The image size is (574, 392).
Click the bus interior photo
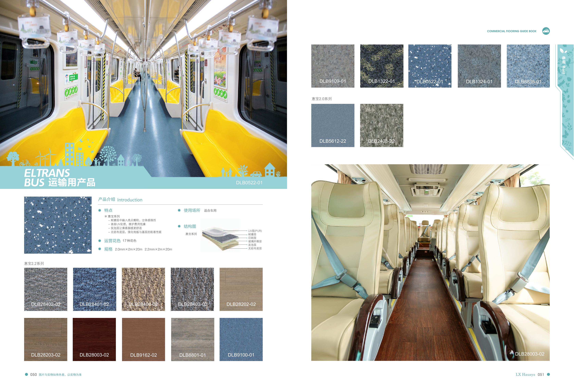tap(430, 262)
